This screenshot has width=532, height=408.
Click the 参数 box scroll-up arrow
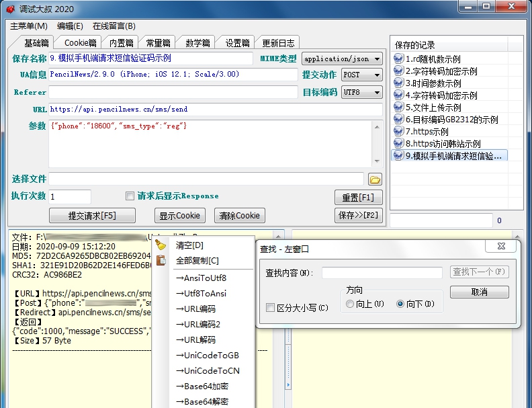(377, 127)
